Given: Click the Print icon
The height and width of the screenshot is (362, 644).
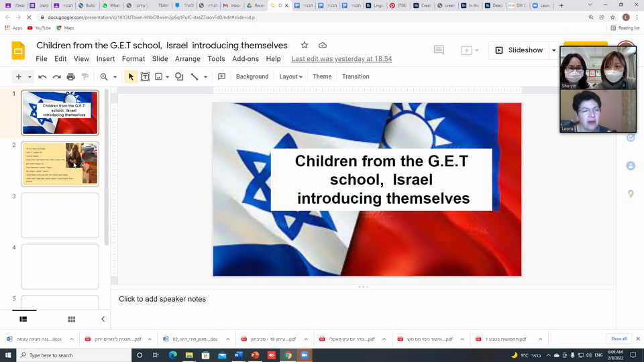Looking at the screenshot, I should click(x=70, y=77).
